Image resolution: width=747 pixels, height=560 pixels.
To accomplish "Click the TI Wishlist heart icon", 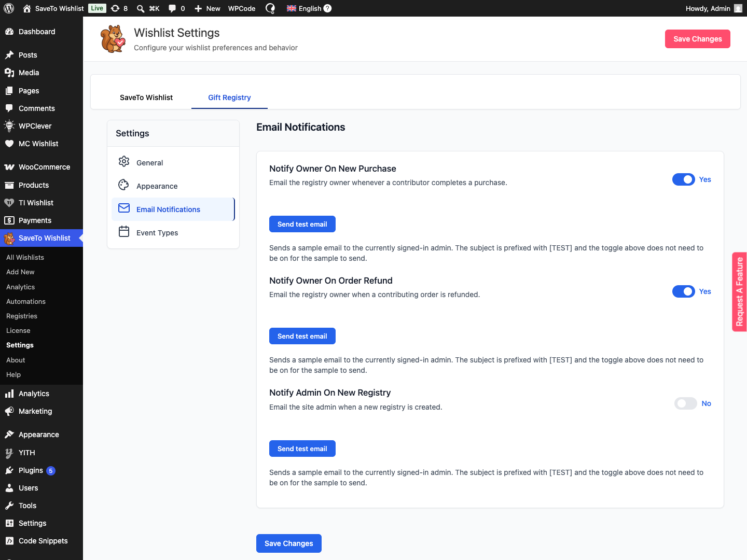I will click(9, 203).
